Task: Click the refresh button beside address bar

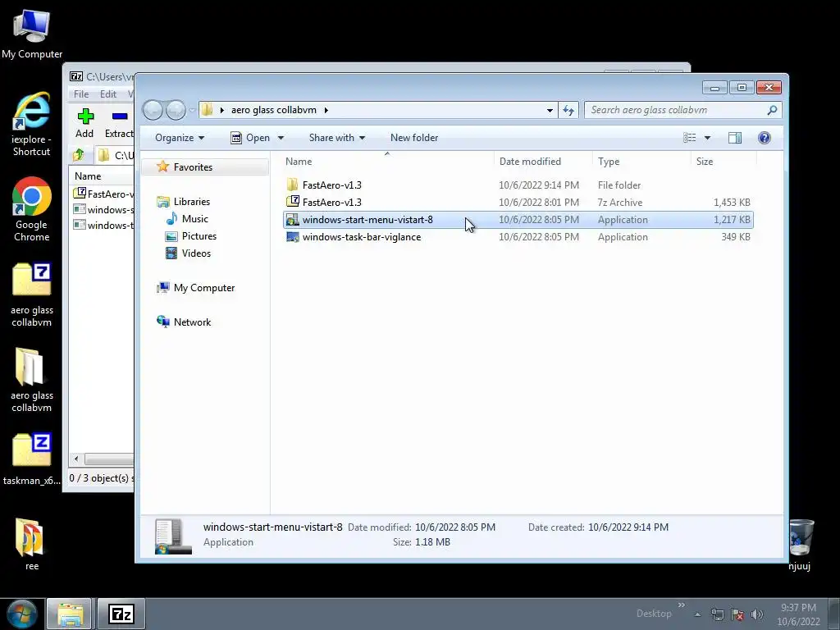Action: [568, 111]
